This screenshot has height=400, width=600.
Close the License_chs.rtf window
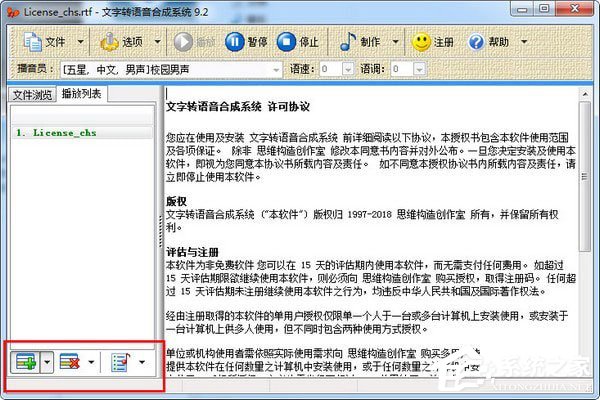pyautogui.click(x=575, y=8)
